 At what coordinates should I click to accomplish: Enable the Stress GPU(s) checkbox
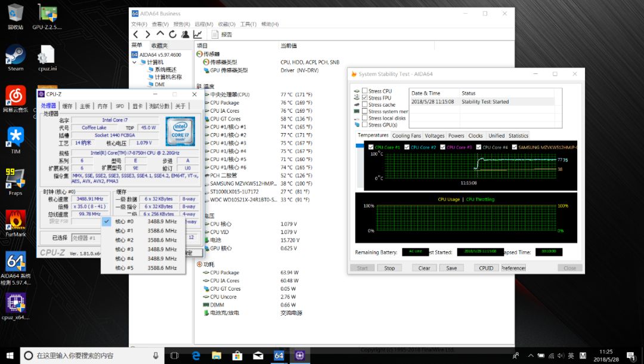coord(364,125)
